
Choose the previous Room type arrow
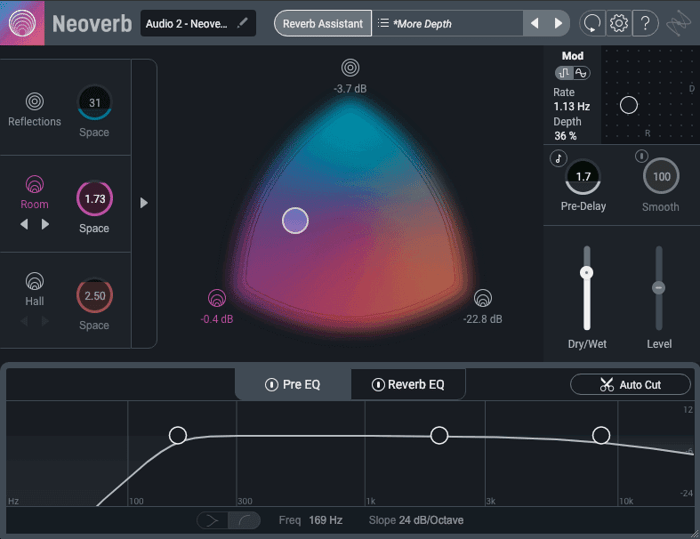(x=25, y=224)
